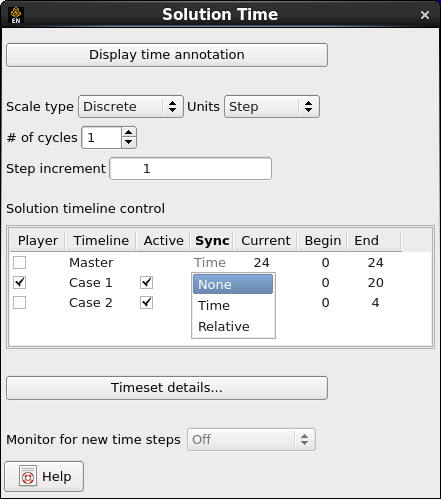Screen dimensions: 441x499
Task: Click the EnSight app icon in title bar
Action: coord(16,15)
